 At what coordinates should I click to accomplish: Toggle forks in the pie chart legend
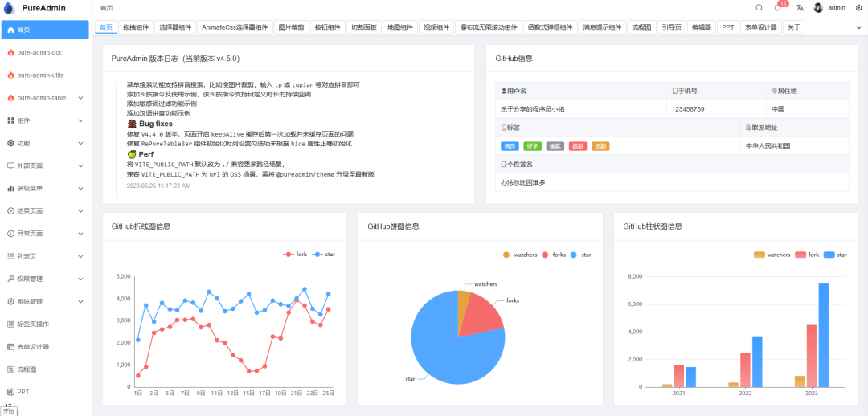click(x=553, y=255)
